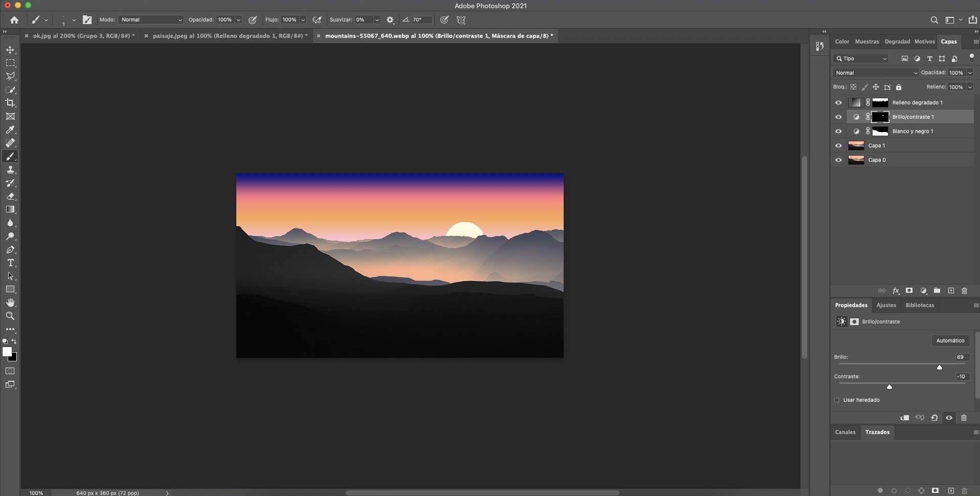Select the Type tool

click(x=10, y=263)
